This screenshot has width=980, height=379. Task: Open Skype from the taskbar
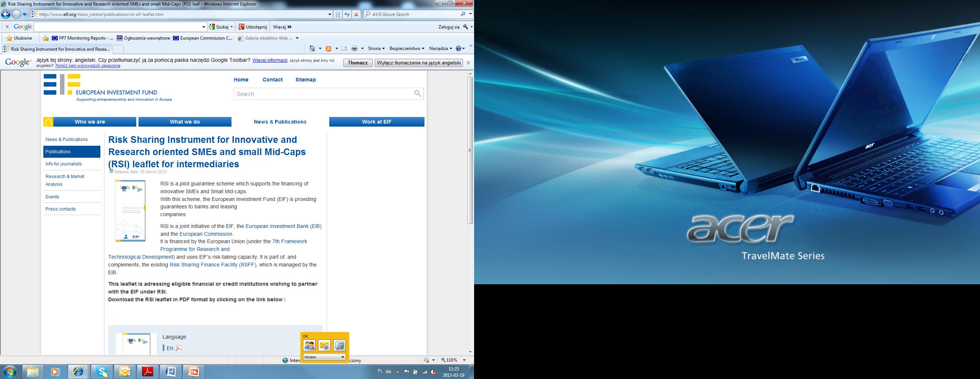[101, 371]
